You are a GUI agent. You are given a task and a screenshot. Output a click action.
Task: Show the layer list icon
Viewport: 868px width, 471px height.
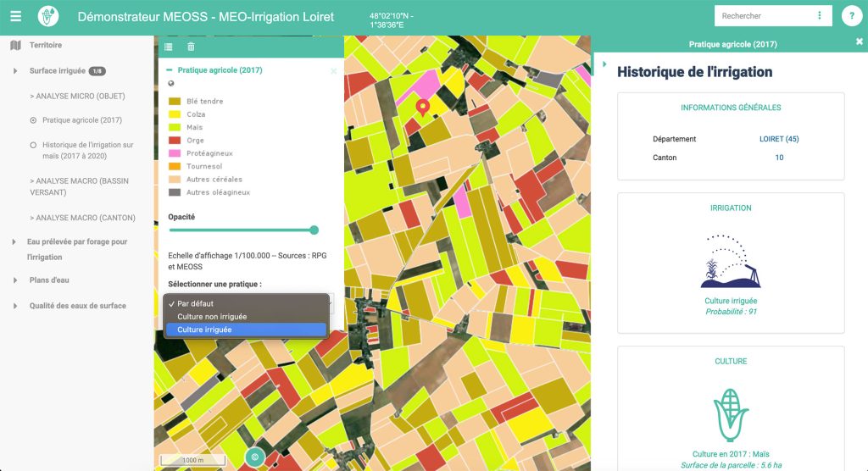tap(169, 47)
